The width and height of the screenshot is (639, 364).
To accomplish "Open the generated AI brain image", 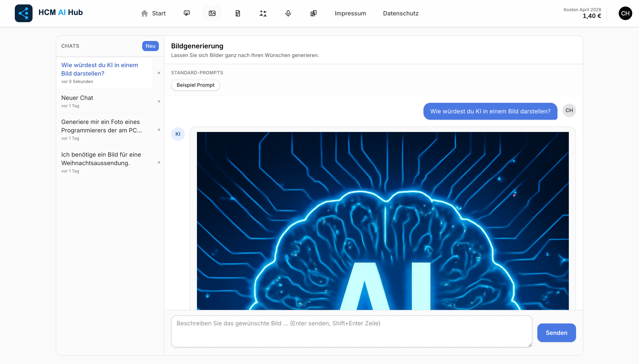I will [x=383, y=221].
